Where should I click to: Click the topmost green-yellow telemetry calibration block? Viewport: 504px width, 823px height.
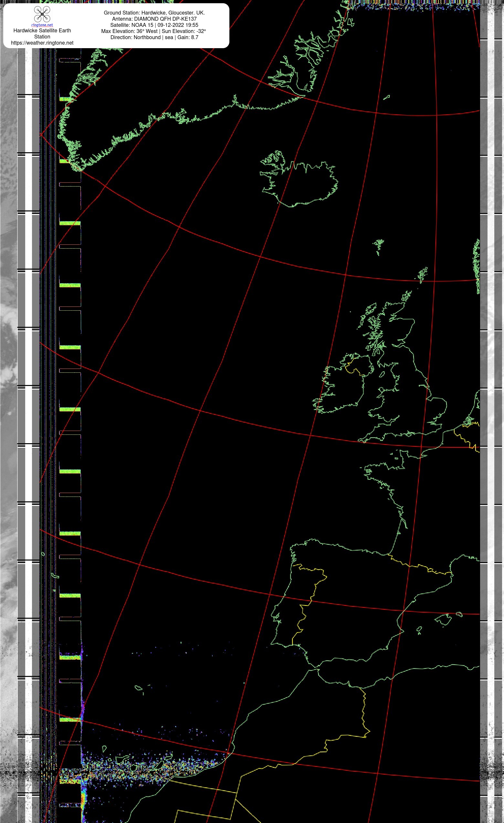click(x=70, y=99)
